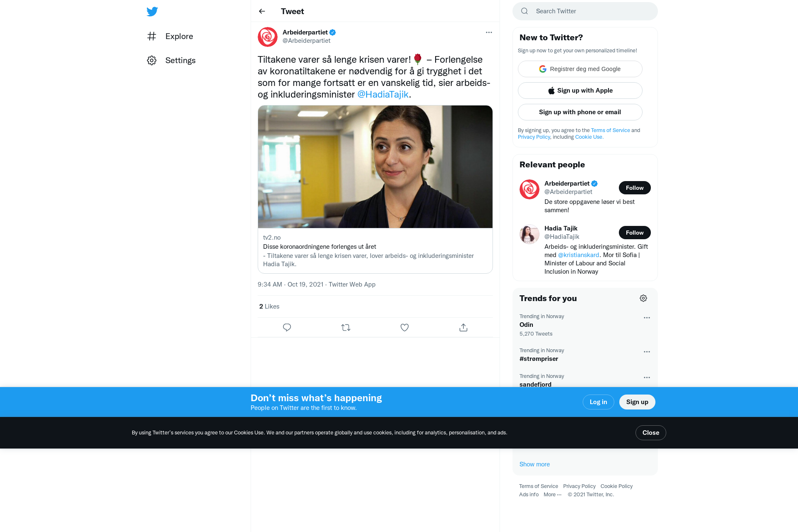This screenshot has width=798, height=532.
Task: Share the tweet via share icon
Action: pyautogui.click(x=463, y=328)
